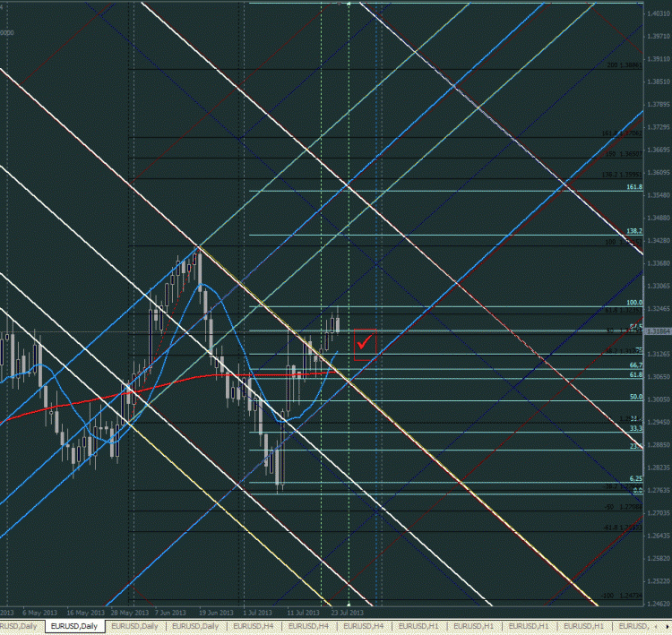Switch to the last EURUSD,H4 chart tab

click(364, 626)
